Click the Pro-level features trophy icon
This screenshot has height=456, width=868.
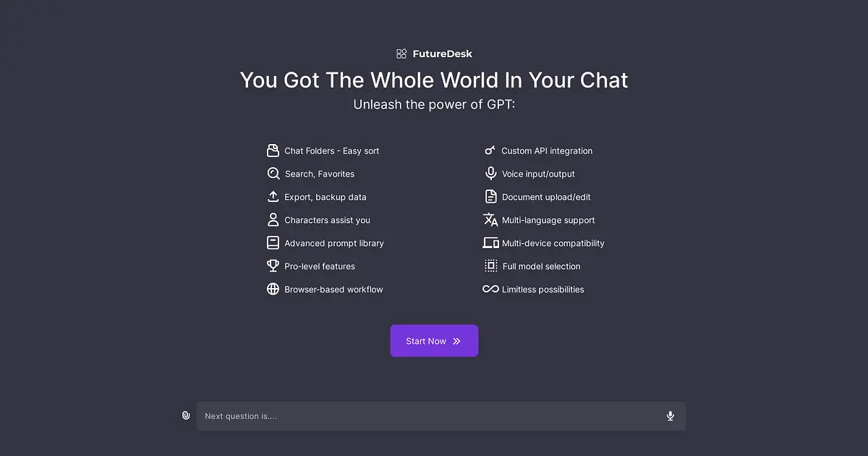click(273, 266)
